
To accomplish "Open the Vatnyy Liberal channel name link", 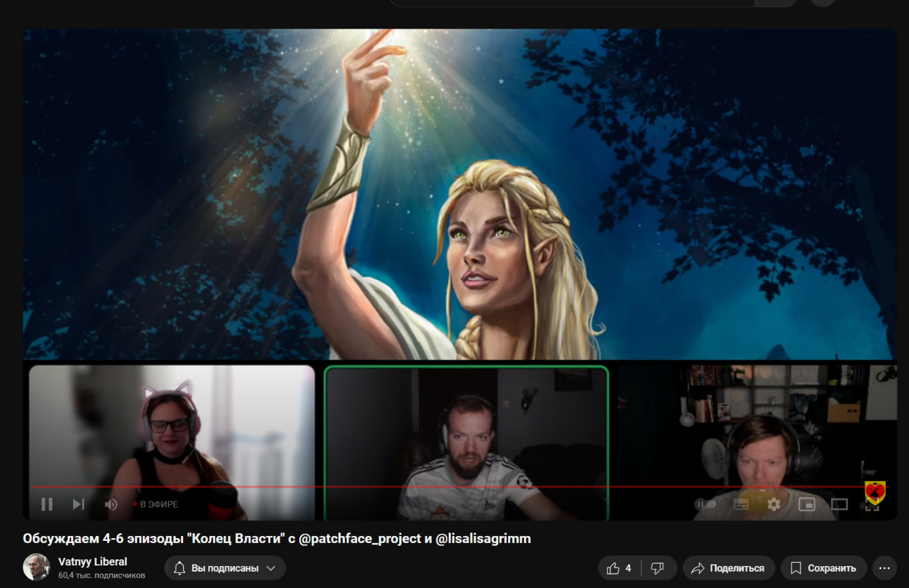I will [93, 562].
